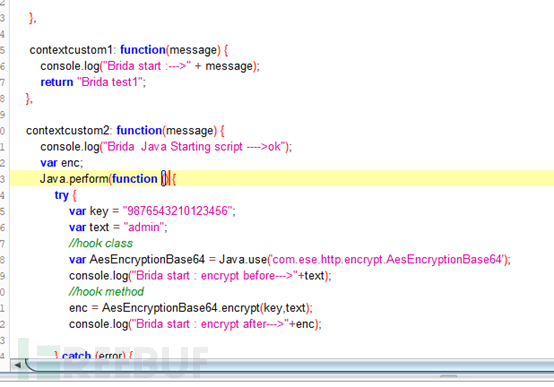The width and height of the screenshot is (554, 387).
Task: Click the "Brida Java Starting script ---->ok" string
Action: [194, 146]
